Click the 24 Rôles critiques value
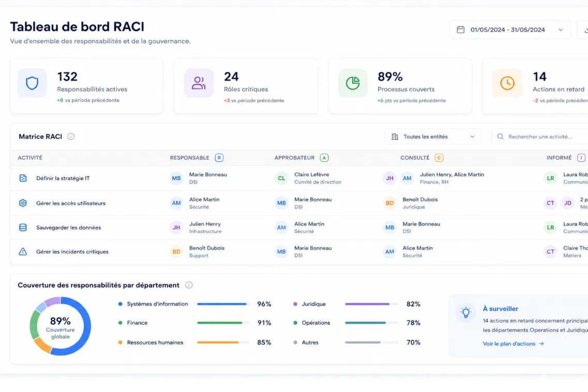The width and height of the screenshot is (588, 392). [x=231, y=77]
